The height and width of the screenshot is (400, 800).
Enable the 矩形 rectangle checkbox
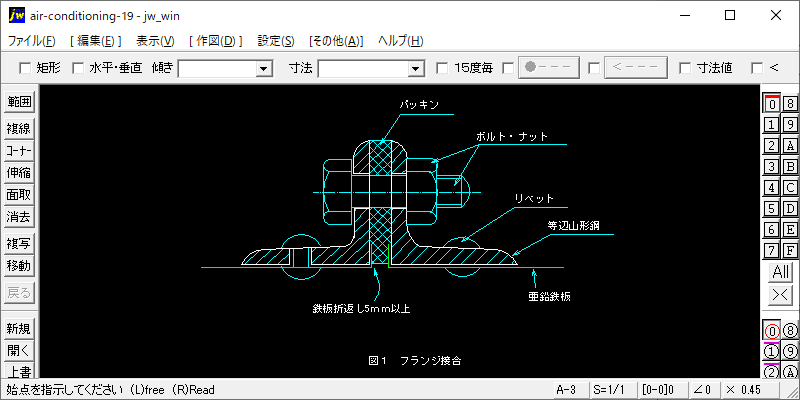[x=24, y=68]
